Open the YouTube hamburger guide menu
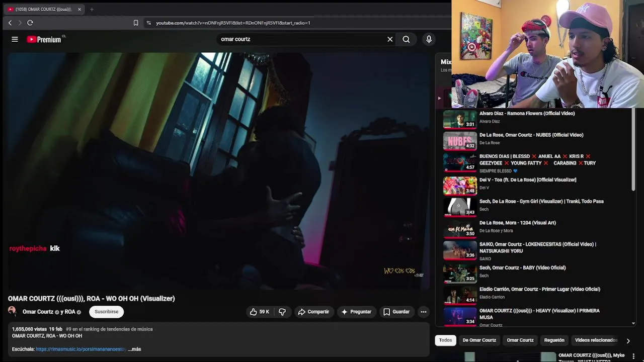The width and height of the screenshot is (644, 362). click(15, 39)
